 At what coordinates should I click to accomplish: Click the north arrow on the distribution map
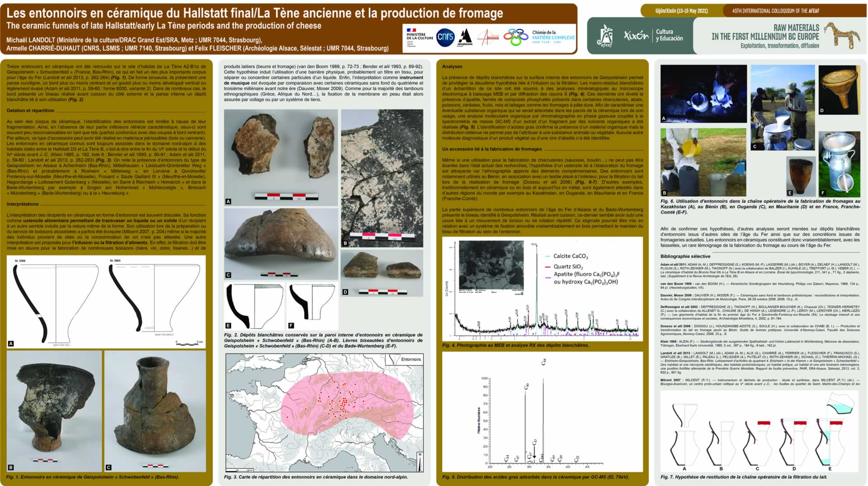click(420, 462)
